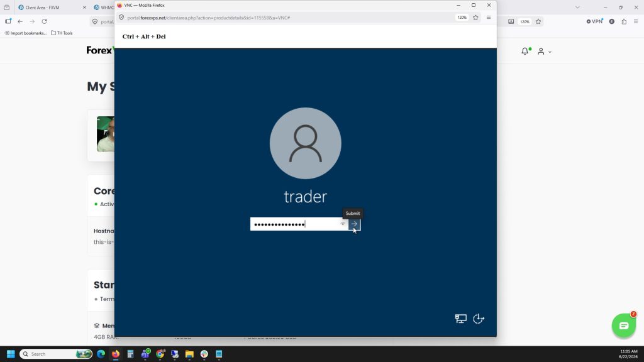Bookmark the VNC page with the star icon
Screen dimensions: 644x362
pos(475,18)
